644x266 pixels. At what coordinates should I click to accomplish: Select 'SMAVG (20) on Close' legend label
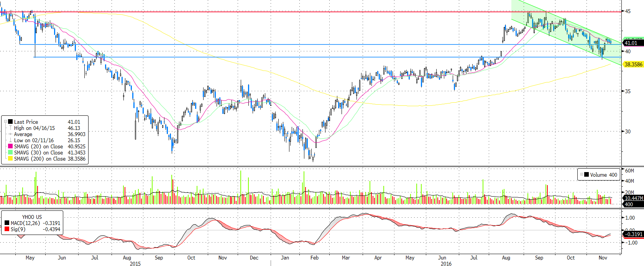(x=38, y=146)
